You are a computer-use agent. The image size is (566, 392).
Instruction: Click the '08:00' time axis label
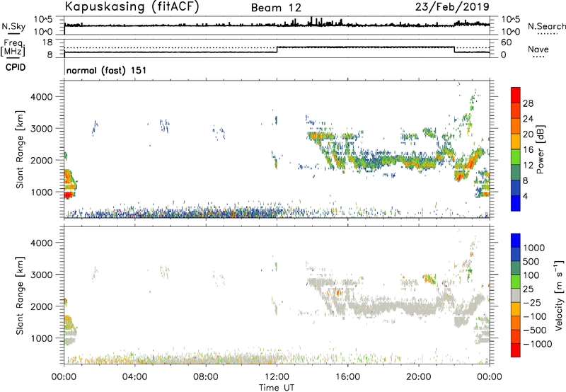pos(206,376)
